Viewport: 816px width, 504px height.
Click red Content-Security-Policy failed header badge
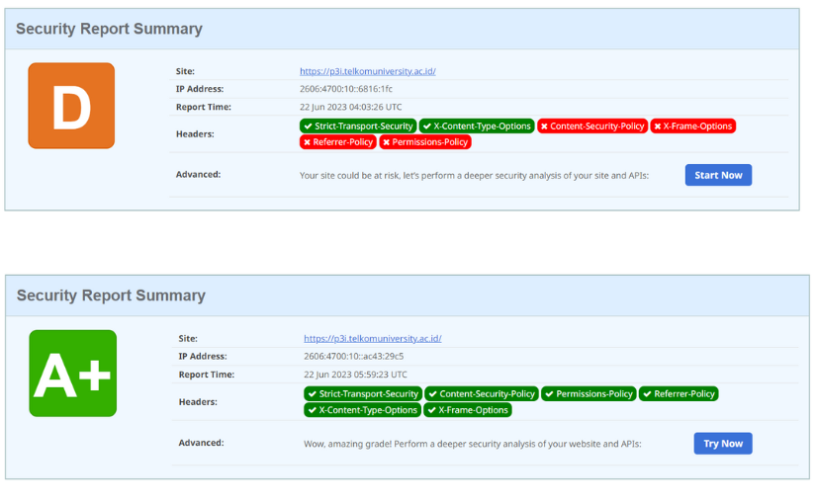(x=592, y=126)
